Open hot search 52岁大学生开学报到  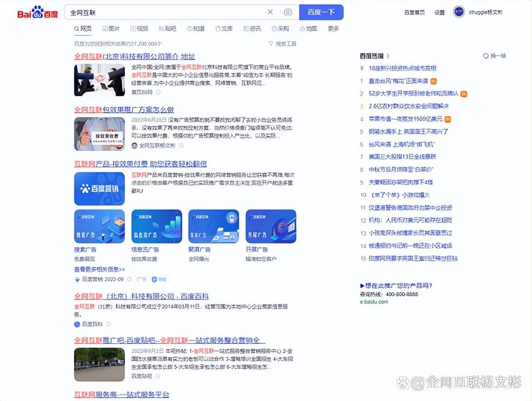413,93
